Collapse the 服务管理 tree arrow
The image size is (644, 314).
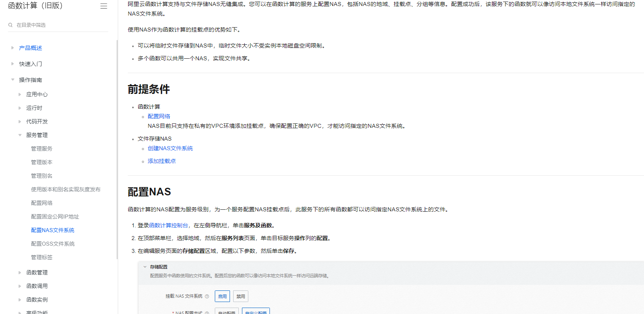[x=20, y=135]
